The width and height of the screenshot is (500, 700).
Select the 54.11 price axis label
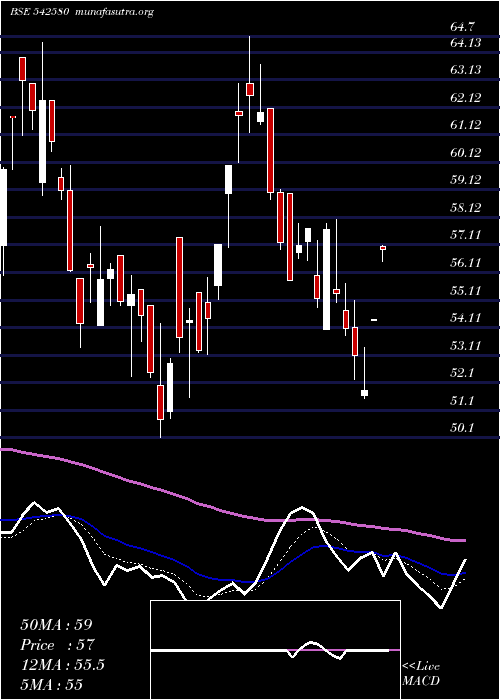[466, 318]
